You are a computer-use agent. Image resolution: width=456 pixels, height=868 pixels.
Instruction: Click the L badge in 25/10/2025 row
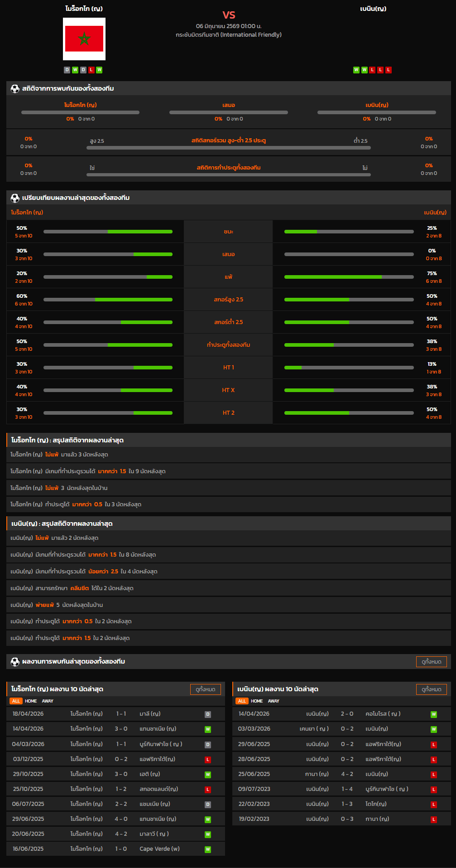click(x=208, y=790)
